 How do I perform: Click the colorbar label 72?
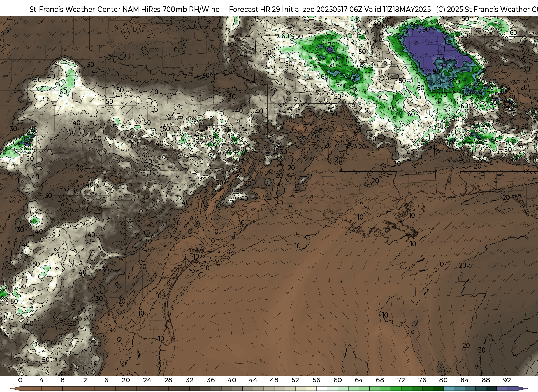(401, 380)
